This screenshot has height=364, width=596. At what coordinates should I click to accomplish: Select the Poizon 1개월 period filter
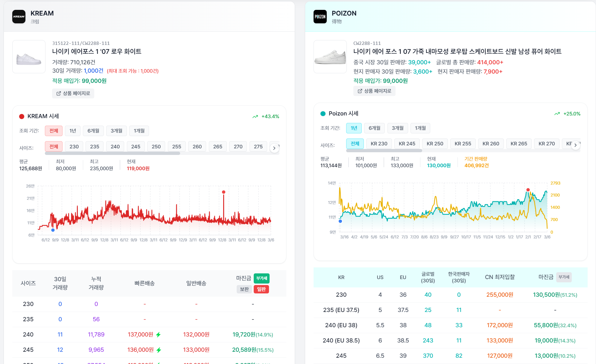click(x=420, y=128)
